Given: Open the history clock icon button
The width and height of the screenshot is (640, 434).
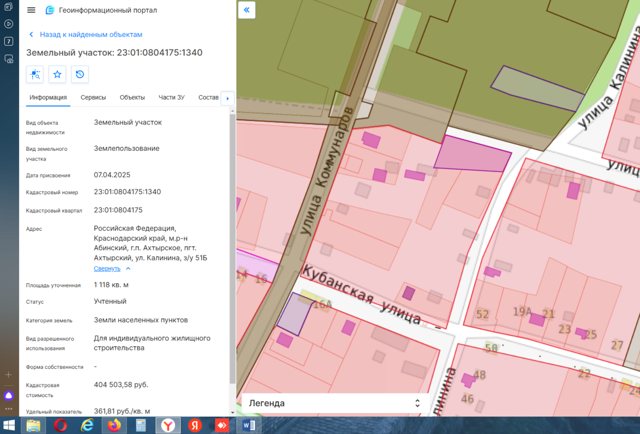Looking at the screenshot, I should click(80, 74).
